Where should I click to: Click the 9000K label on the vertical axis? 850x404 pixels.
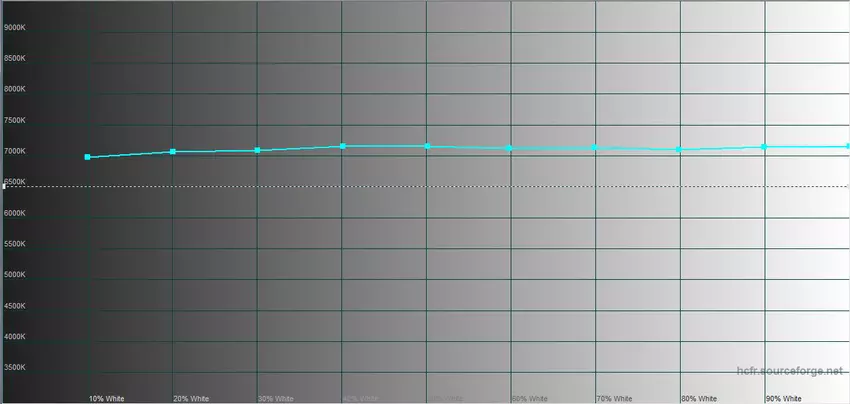(15, 27)
